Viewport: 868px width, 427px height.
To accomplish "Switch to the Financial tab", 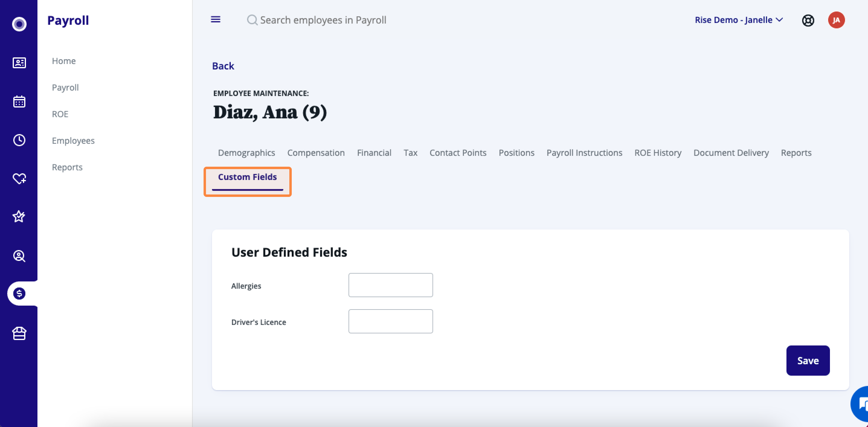I will pos(374,153).
